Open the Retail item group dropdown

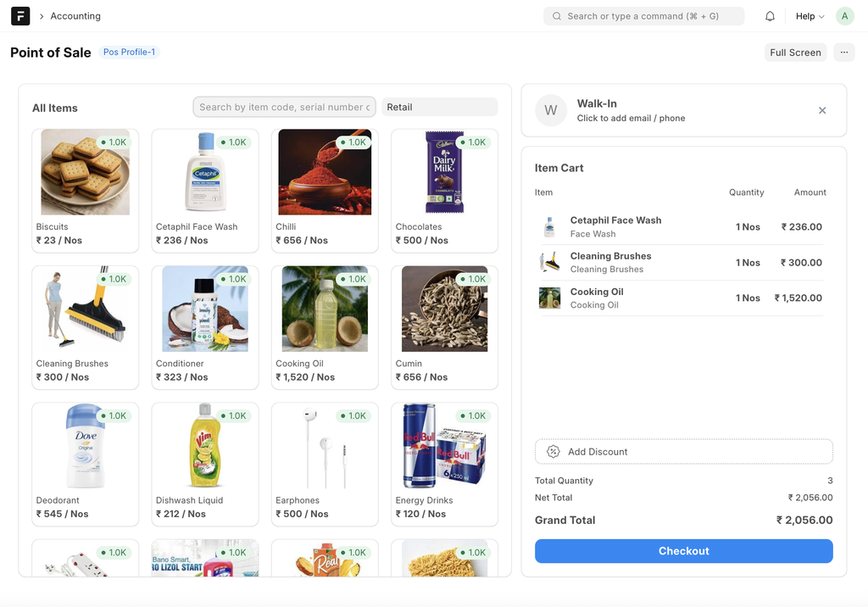click(439, 108)
